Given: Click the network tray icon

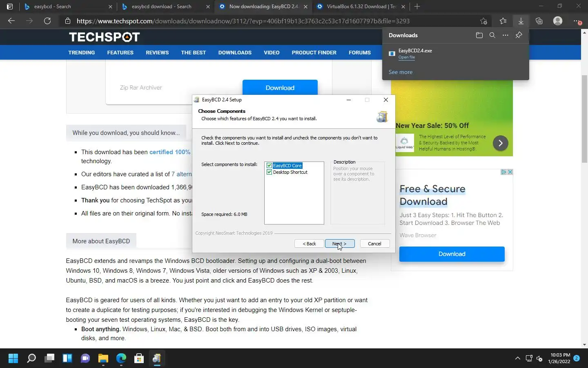Looking at the screenshot, I should [x=529, y=359].
